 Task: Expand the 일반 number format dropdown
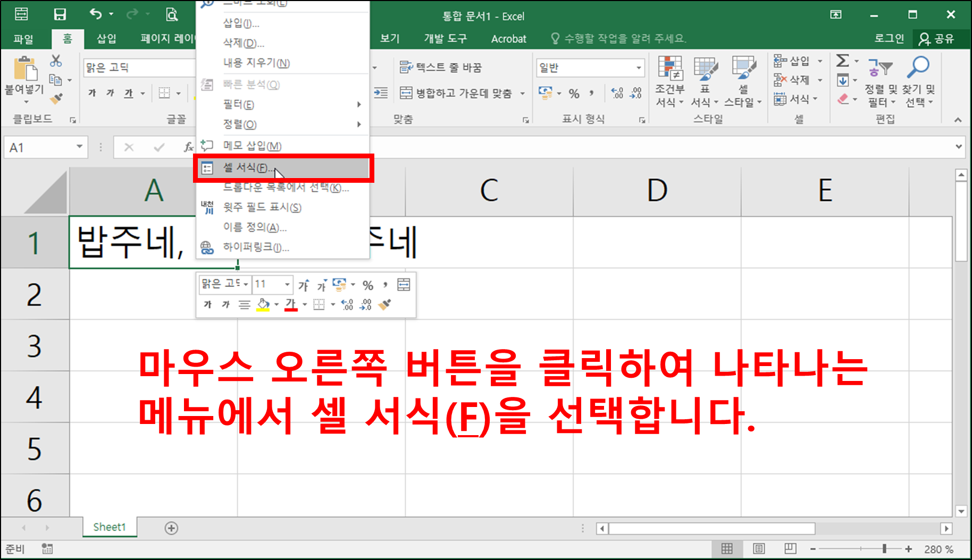(639, 67)
